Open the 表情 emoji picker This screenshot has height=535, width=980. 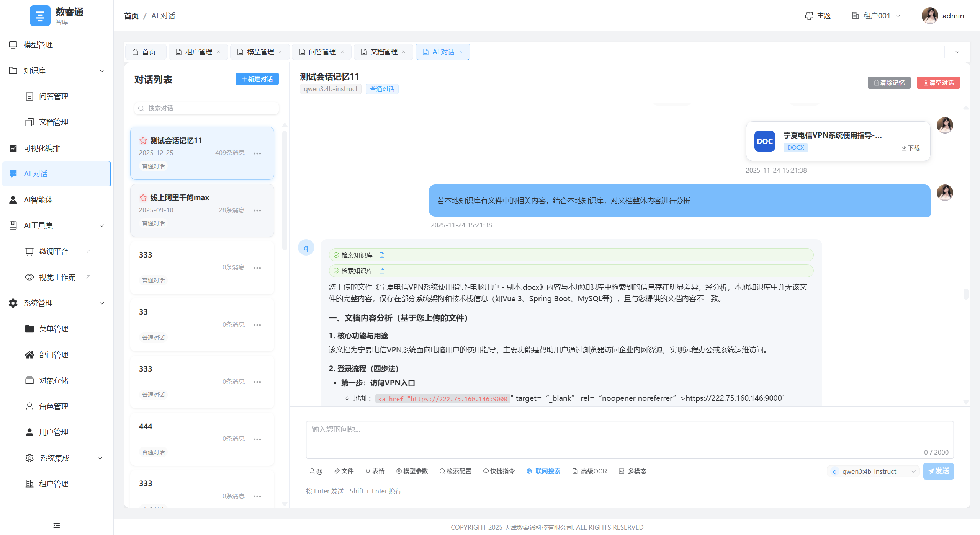[375, 471]
